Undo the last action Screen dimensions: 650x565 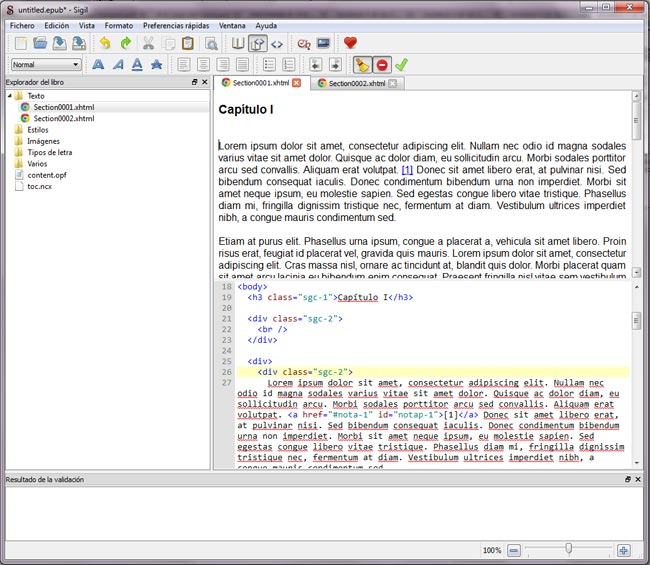tap(105, 43)
